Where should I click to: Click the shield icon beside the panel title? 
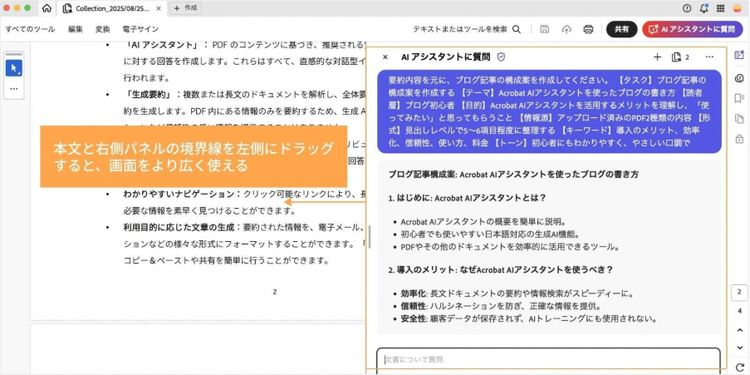(501, 57)
